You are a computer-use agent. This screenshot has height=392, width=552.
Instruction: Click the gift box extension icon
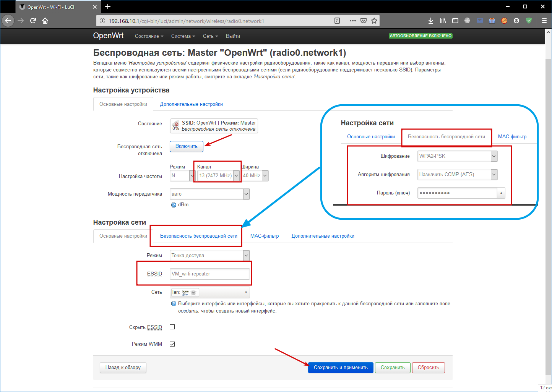click(x=492, y=21)
